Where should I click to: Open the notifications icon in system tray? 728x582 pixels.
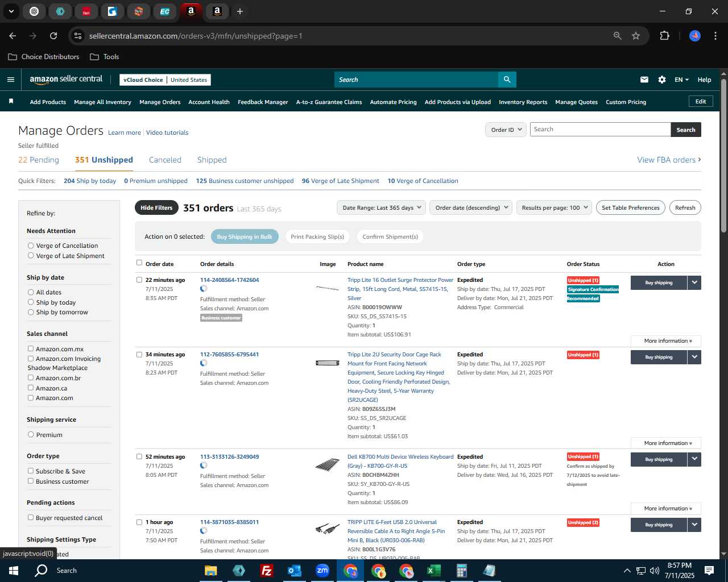709,571
